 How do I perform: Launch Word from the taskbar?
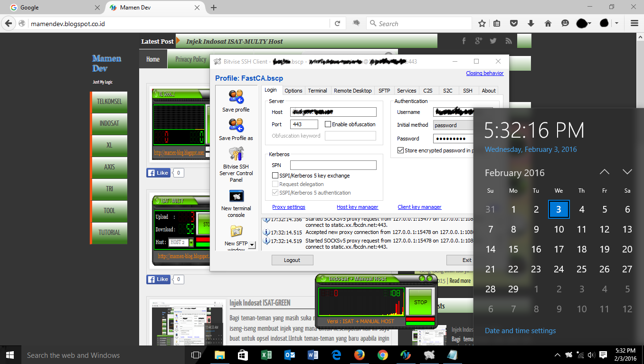[x=313, y=355]
